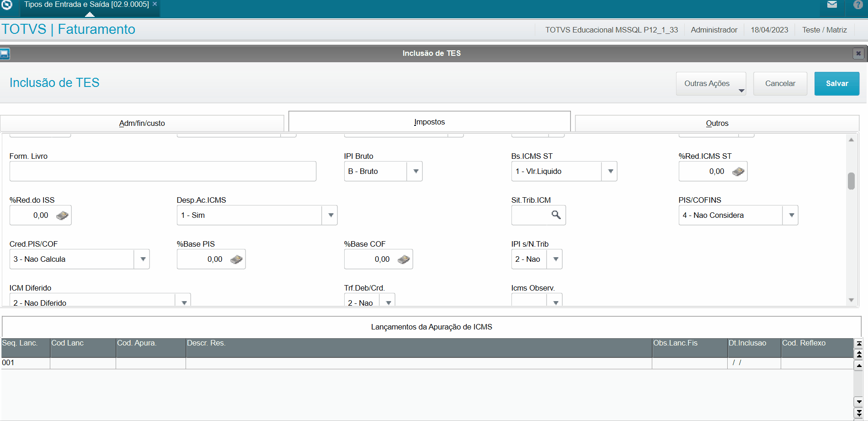Open calculator icon for %Red.do ISS field
868x421 pixels.
coord(62,216)
